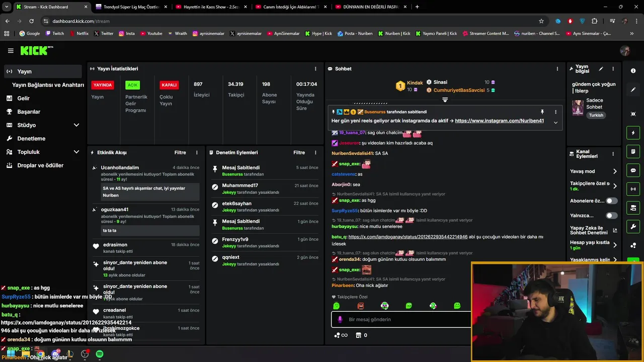Image resolution: width=644 pixels, height=362 pixels.
Task: Expand the Topluluk sidebar section
Action: 76,152
